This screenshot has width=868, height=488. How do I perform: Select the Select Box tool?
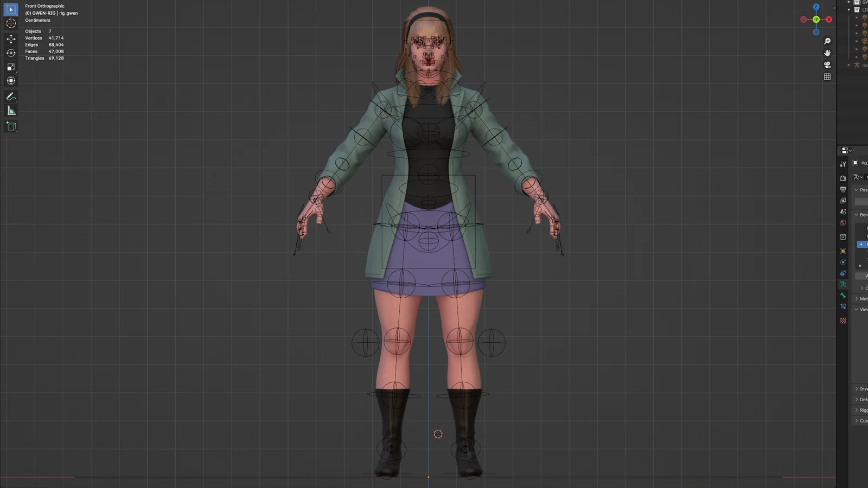point(11,9)
